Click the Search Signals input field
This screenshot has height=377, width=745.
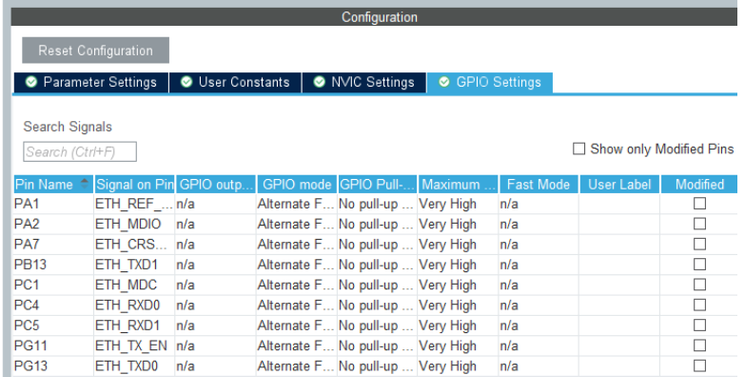pyautogui.click(x=80, y=152)
